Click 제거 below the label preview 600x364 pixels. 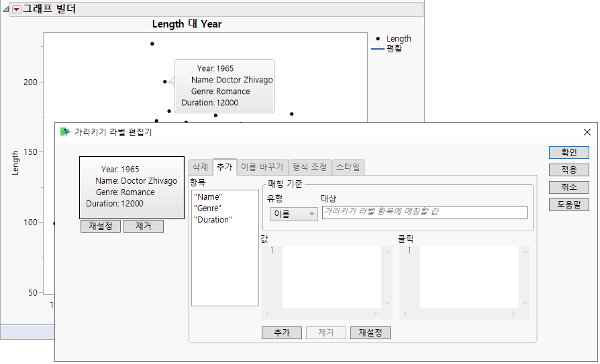144,226
